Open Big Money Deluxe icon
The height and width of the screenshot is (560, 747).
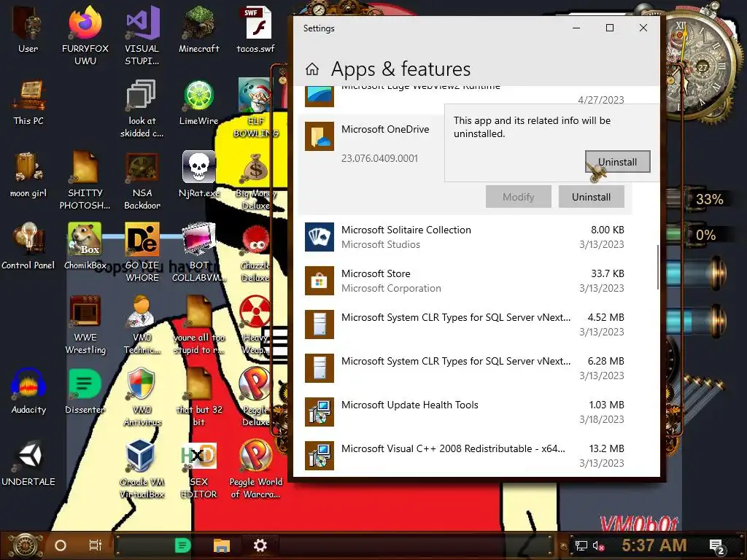(256, 181)
